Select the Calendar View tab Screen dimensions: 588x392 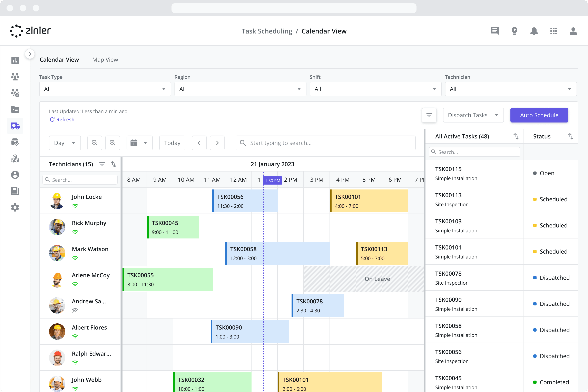[x=59, y=59]
